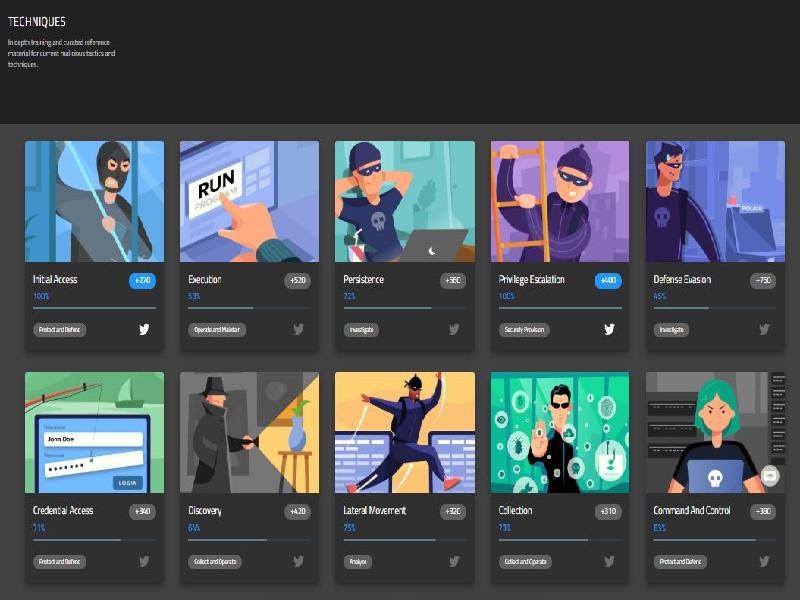This screenshot has height=600, width=800.
Task: Click the Security Provision tag on Privilege Escalation
Action: pos(524,330)
